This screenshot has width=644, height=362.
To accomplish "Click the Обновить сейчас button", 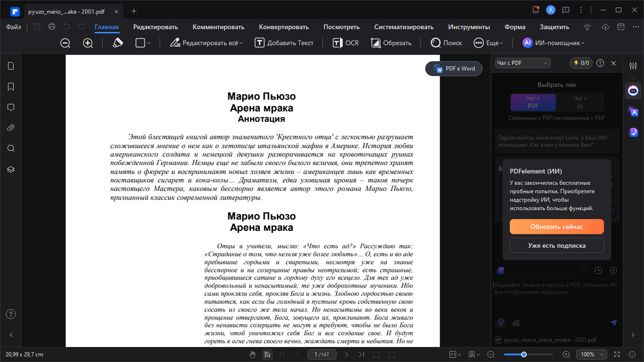I will 557,227.
